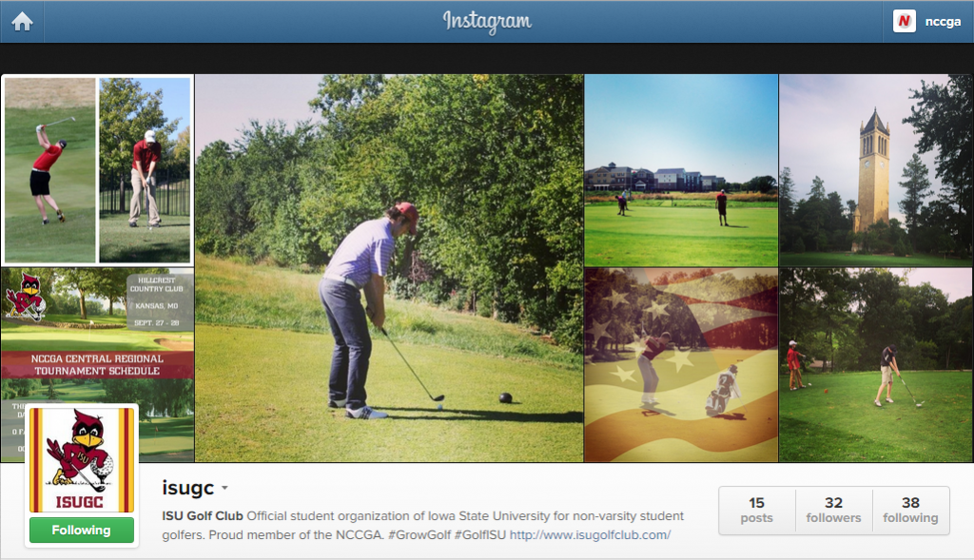The image size is (974, 560).
Task: Click the ISU Golf Club bio name
Action: (x=203, y=516)
